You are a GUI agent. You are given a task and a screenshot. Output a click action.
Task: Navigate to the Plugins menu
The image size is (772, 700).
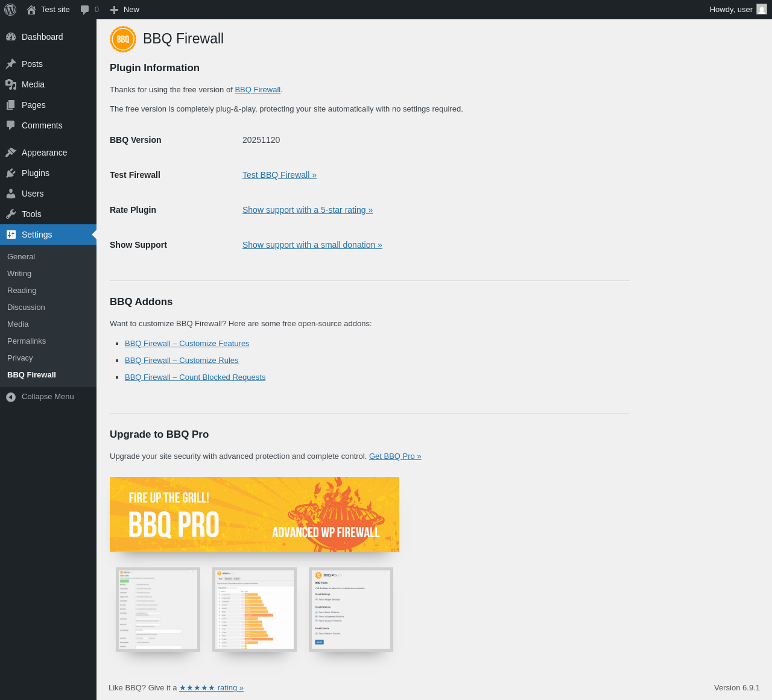click(x=48, y=173)
